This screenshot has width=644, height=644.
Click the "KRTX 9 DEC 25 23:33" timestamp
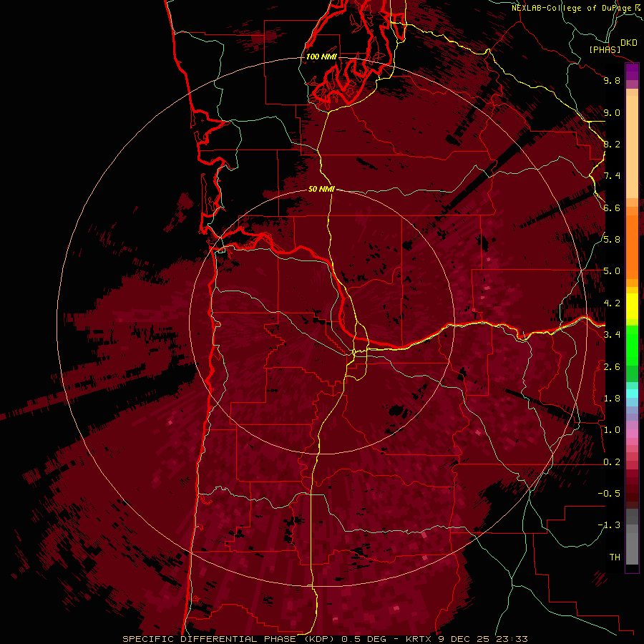(x=467, y=639)
